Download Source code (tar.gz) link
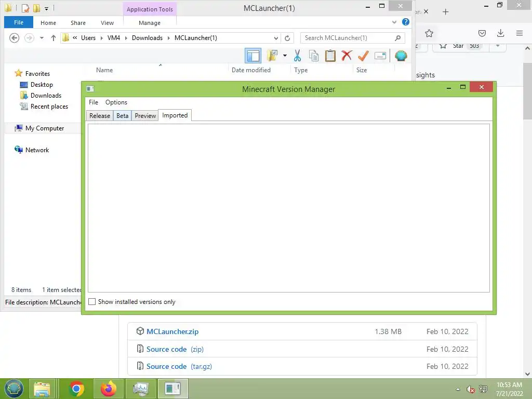 [179, 366]
